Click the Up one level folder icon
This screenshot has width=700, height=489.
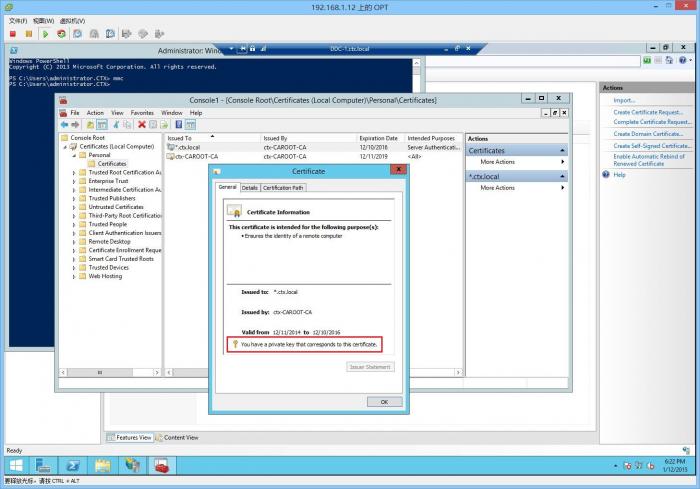click(90, 125)
